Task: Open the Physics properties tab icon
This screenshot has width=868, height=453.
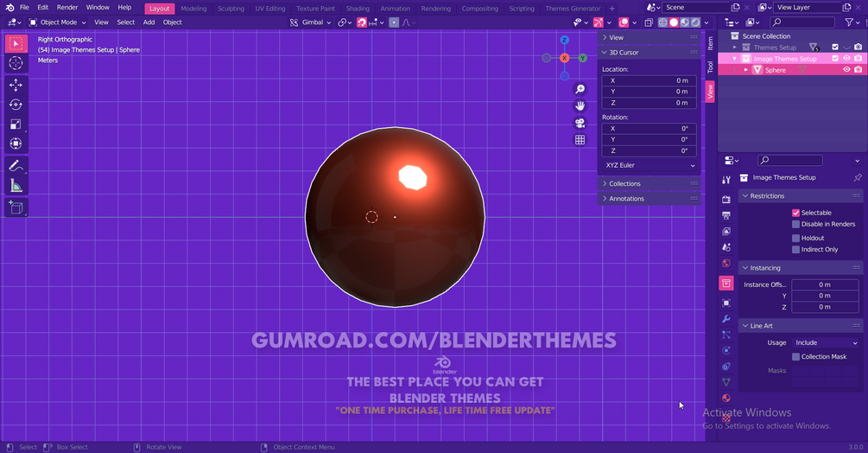Action: [x=726, y=350]
